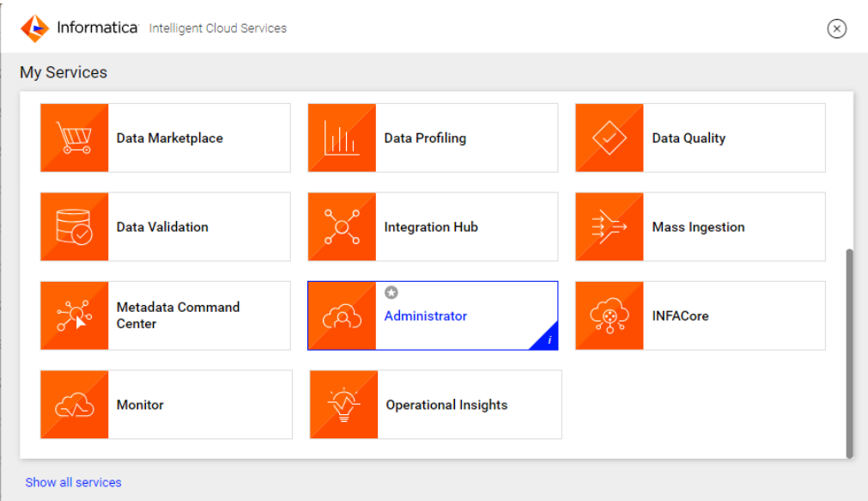This screenshot has height=501, width=868.
Task: Toggle the favorite star on Administrator tile
Action: pos(392,292)
